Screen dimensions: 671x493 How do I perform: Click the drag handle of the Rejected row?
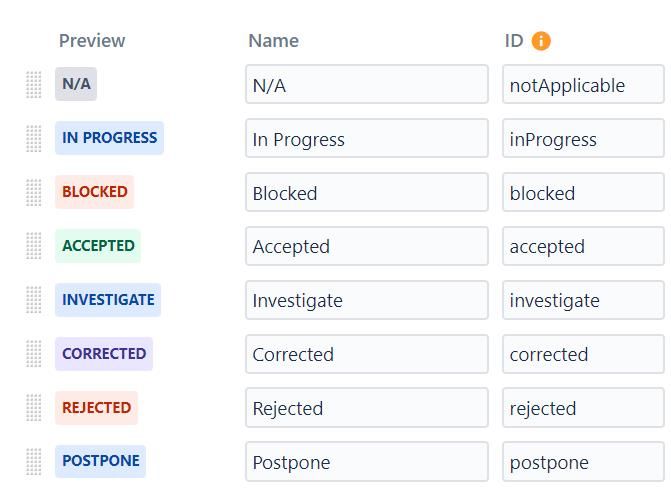tap(34, 408)
